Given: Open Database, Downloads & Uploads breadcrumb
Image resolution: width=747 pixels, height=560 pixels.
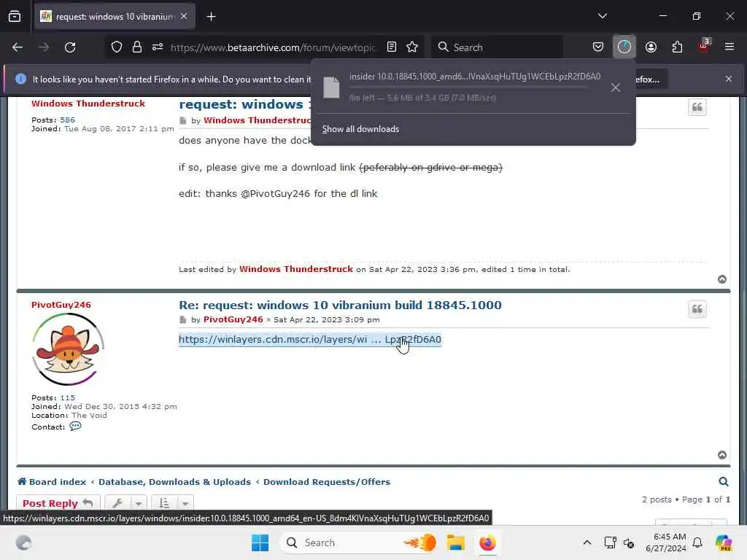Looking at the screenshot, I should (x=174, y=482).
